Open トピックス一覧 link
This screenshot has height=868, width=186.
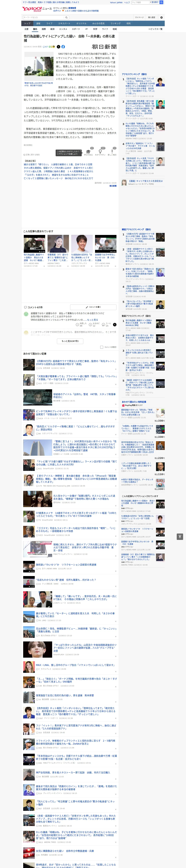155,29
